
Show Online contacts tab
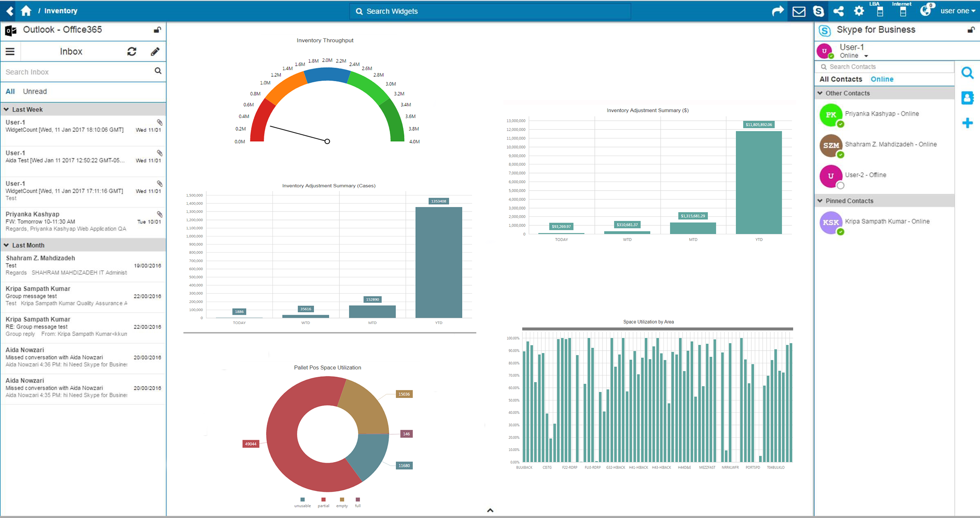click(x=882, y=79)
